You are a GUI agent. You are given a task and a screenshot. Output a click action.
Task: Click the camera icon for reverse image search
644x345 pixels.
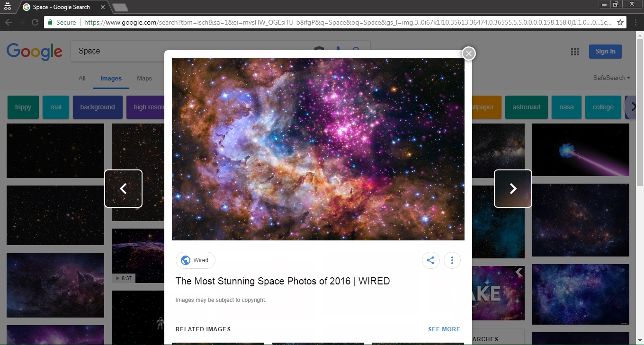(319, 51)
